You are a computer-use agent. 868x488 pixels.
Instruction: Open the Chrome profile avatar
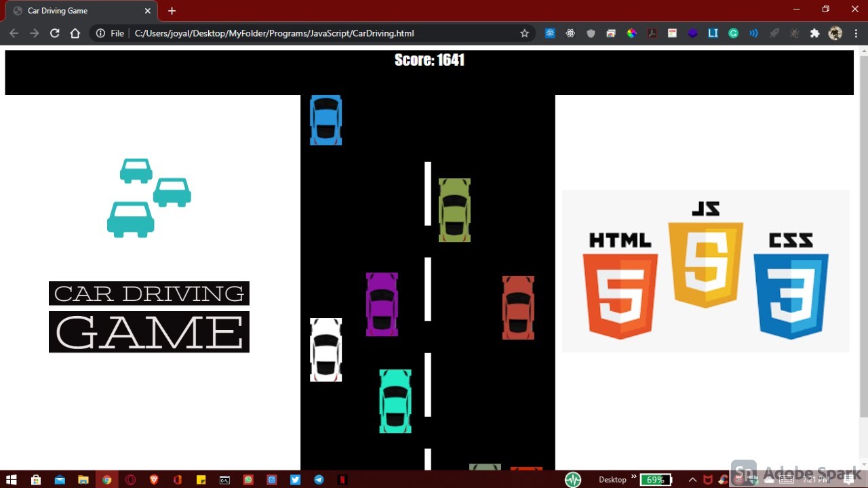coord(835,33)
